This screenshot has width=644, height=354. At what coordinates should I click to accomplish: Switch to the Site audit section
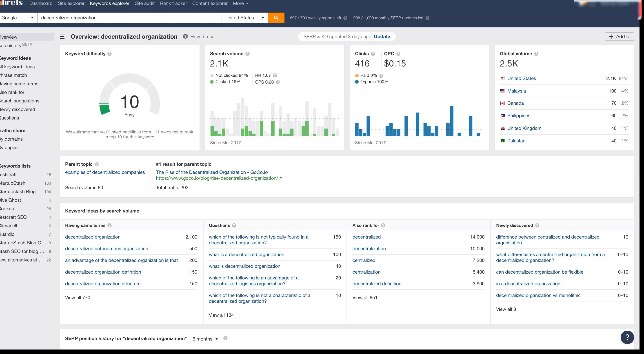[144, 4]
